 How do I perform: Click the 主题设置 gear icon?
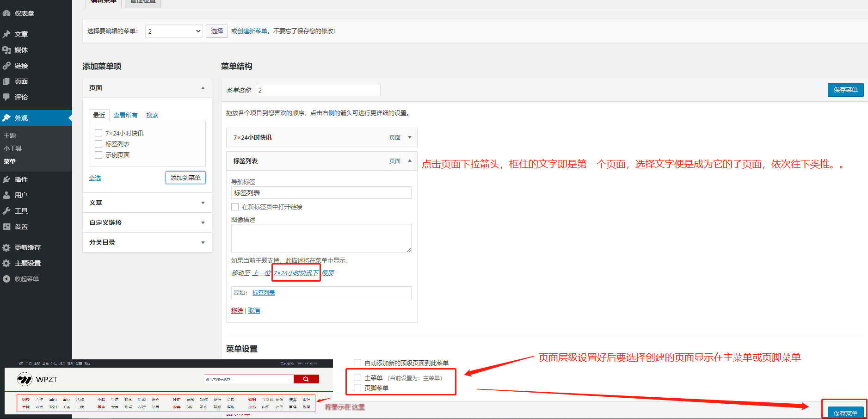pos(6,263)
